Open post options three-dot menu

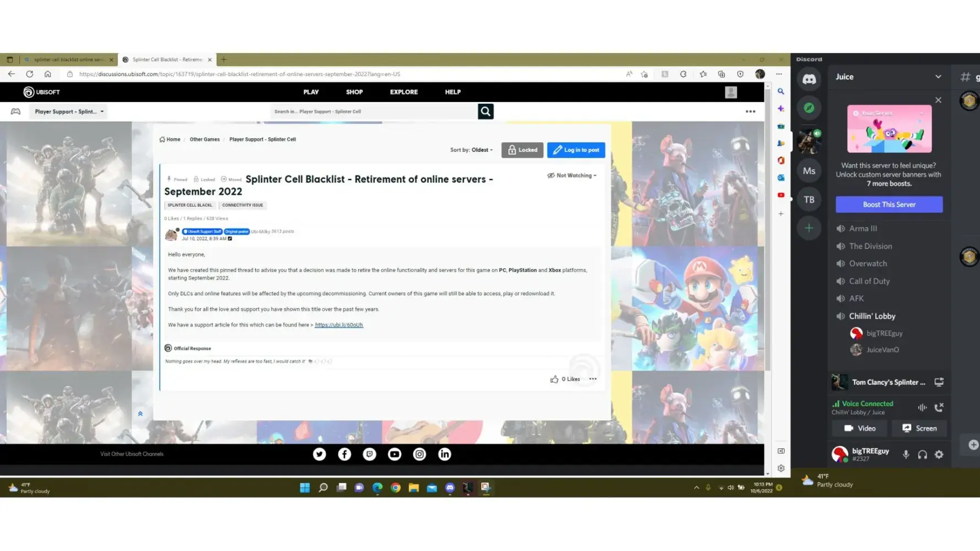click(593, 379)
